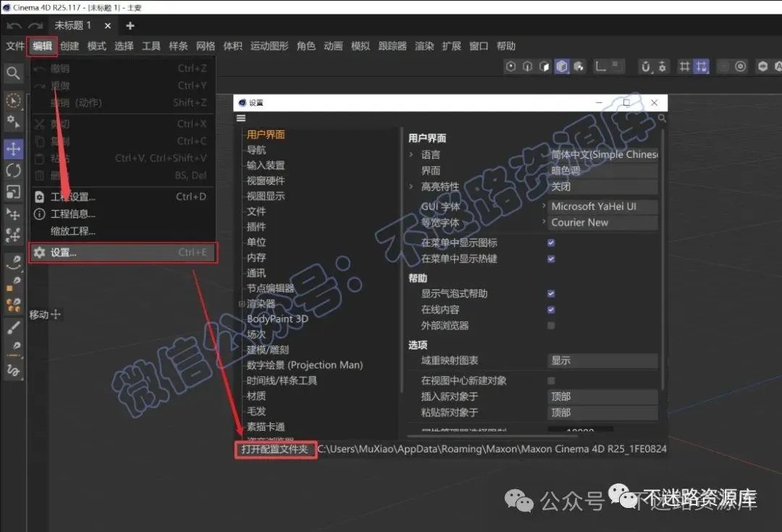Image resolution: width=782 pixels, height=532 pixels.
Task: Click the 打开配置文件夹 button
Action: click(275, 449)
